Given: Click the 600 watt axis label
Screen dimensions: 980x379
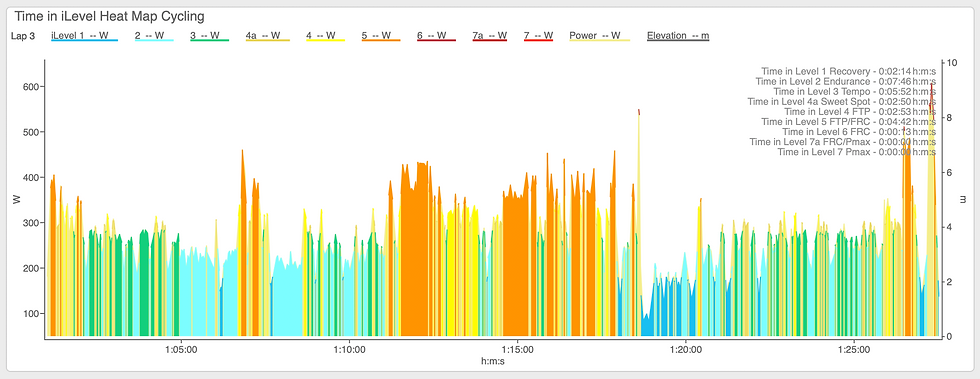Looking at the screenshot, I should 32,86.
